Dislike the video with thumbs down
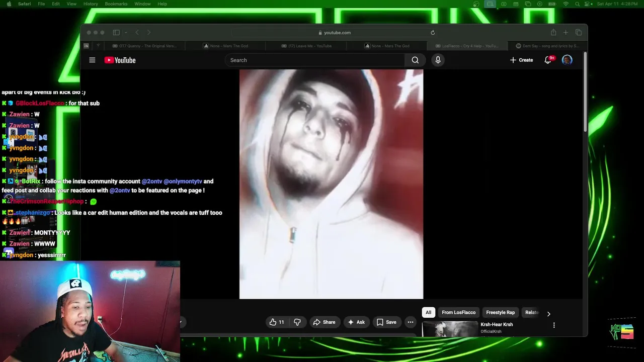The width and height of the screenshot is (644, 362). click(x=297, y=322)
